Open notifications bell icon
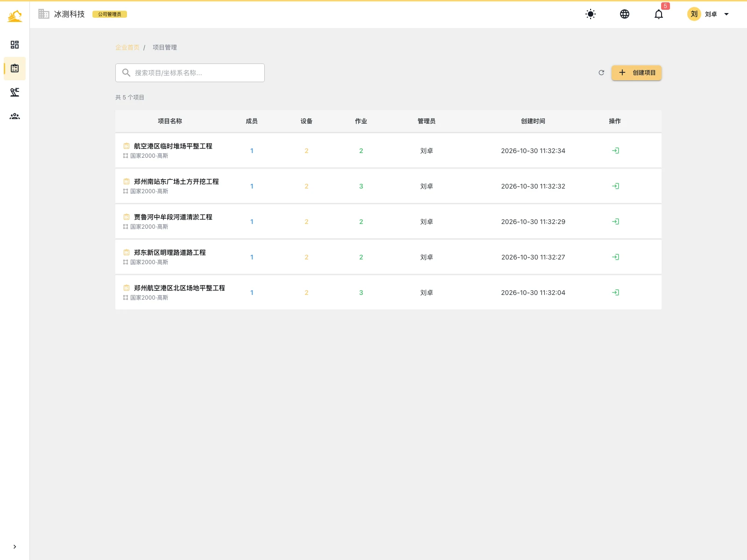 659,14
